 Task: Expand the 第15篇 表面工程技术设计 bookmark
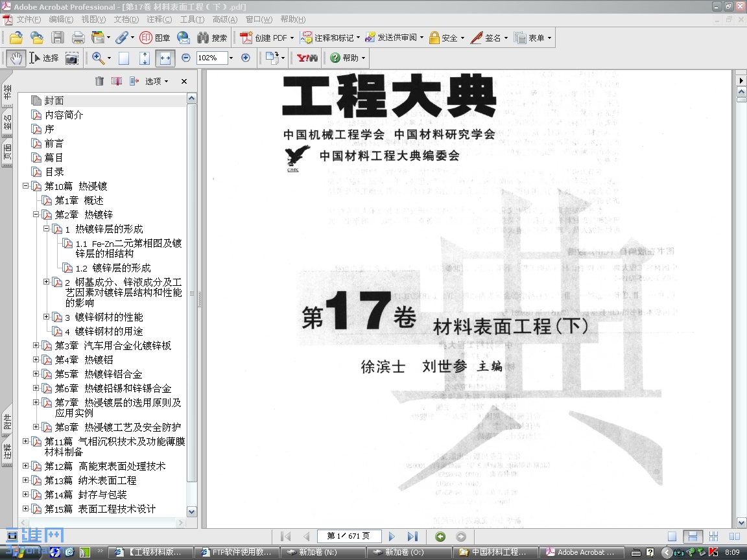coord(26,509)
